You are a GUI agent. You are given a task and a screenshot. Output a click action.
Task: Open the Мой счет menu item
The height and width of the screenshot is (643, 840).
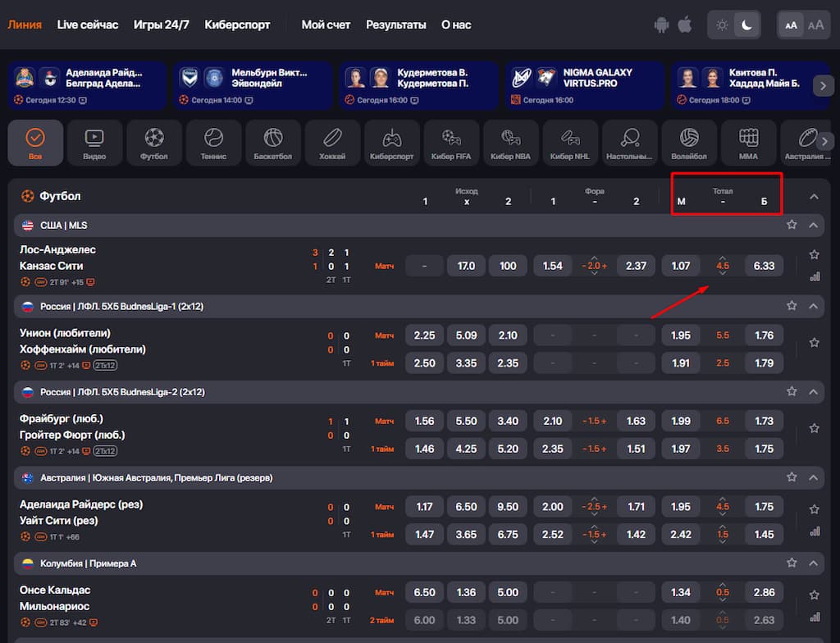[326, 25]
